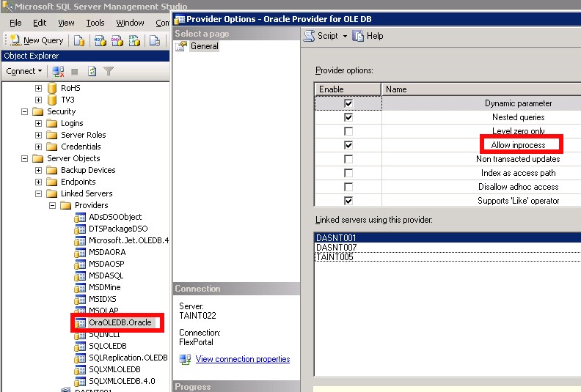Click the Disconnect icon in Object Explorer

pyautogui.click(x=58, y=71)
